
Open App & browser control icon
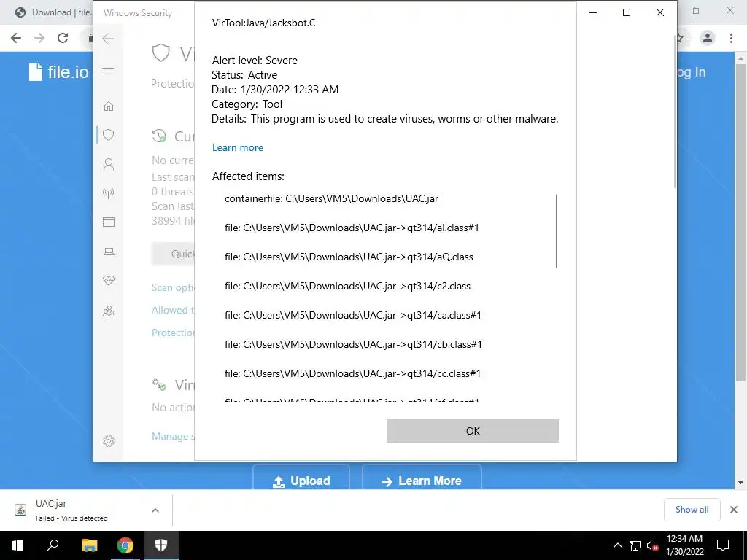[109, 222]
